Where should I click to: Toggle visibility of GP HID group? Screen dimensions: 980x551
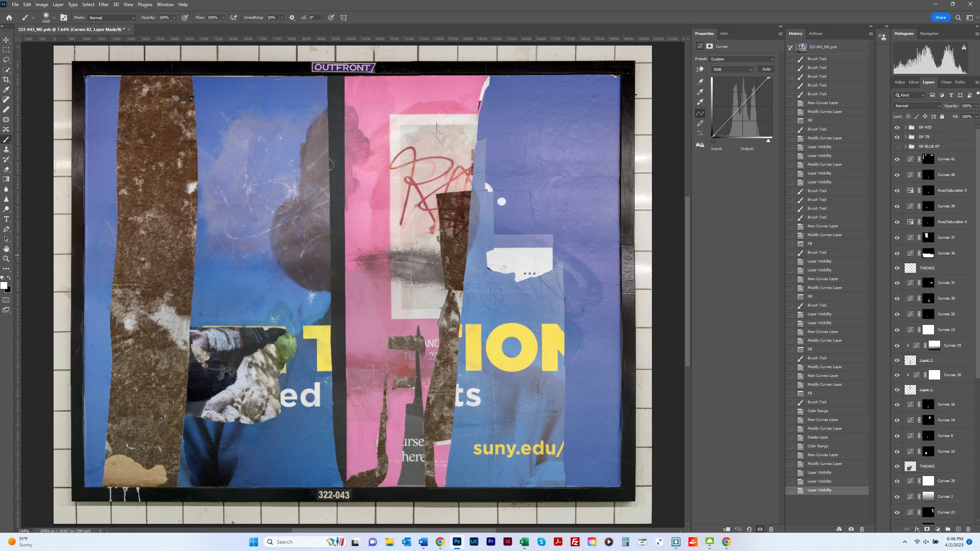(897, 127)
